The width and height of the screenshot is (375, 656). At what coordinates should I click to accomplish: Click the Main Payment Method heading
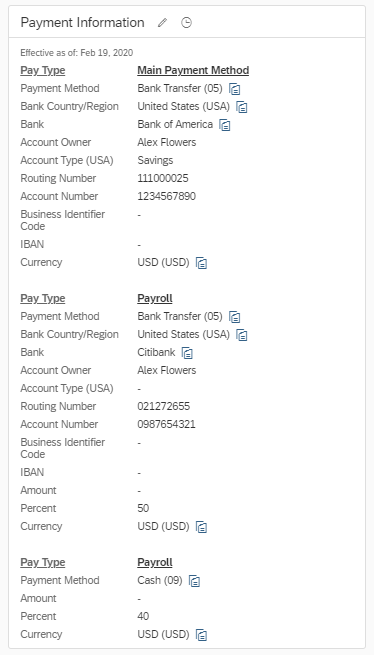coord(193,70)
